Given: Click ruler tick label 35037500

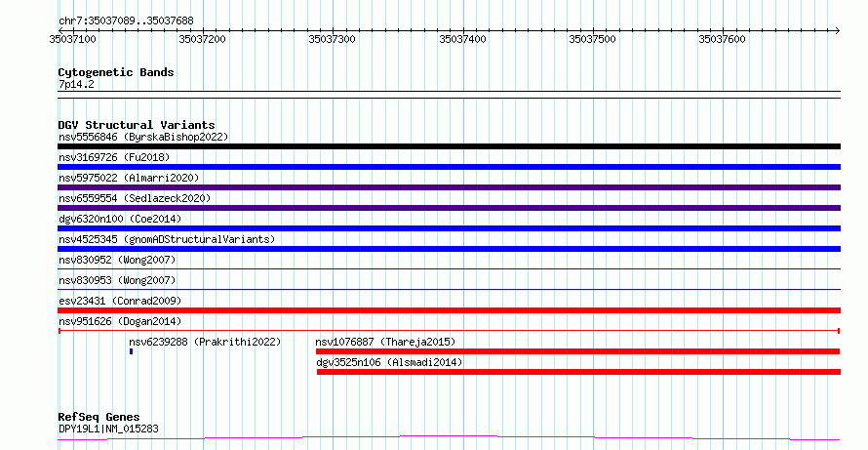Looking at the screenshot, I should [592, 39].
